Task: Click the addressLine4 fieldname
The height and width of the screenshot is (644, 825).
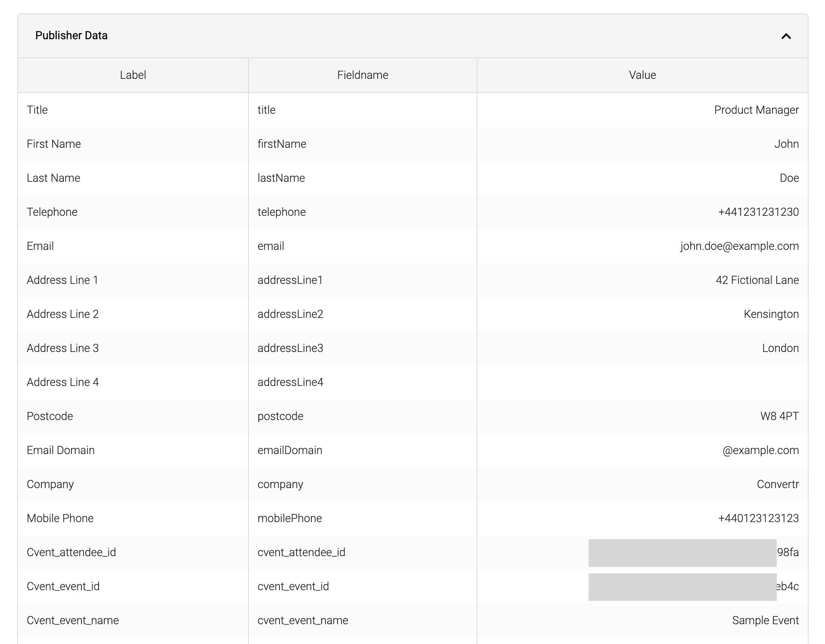Action: [x=291, y=382]
